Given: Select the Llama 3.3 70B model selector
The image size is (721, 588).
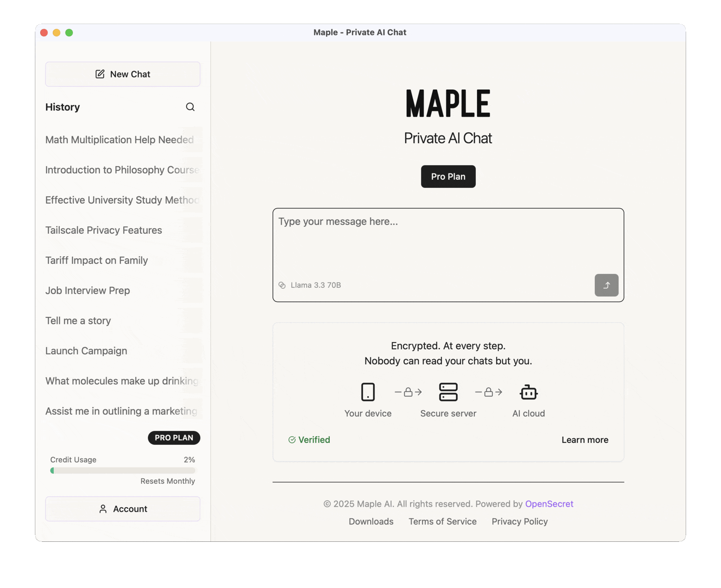Looking at the screenshot, I should [310, 285].
